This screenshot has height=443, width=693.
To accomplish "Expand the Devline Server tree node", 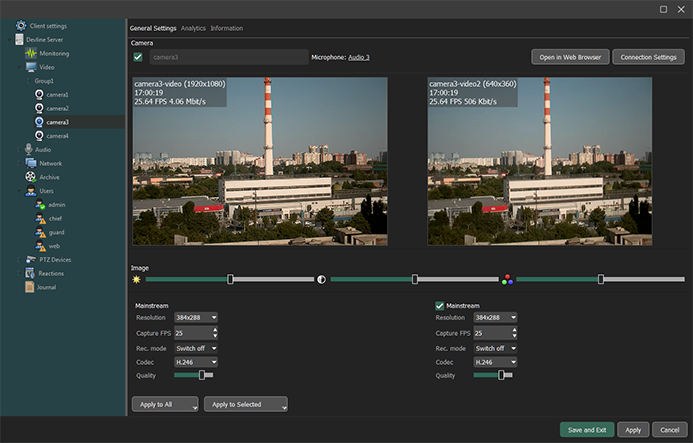I will pyautogui.click(x=10, y=39).
